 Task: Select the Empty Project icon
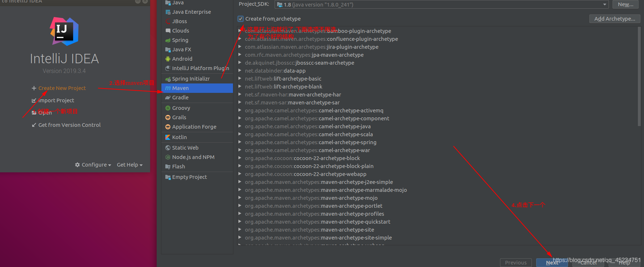click(x=168, y=177)
